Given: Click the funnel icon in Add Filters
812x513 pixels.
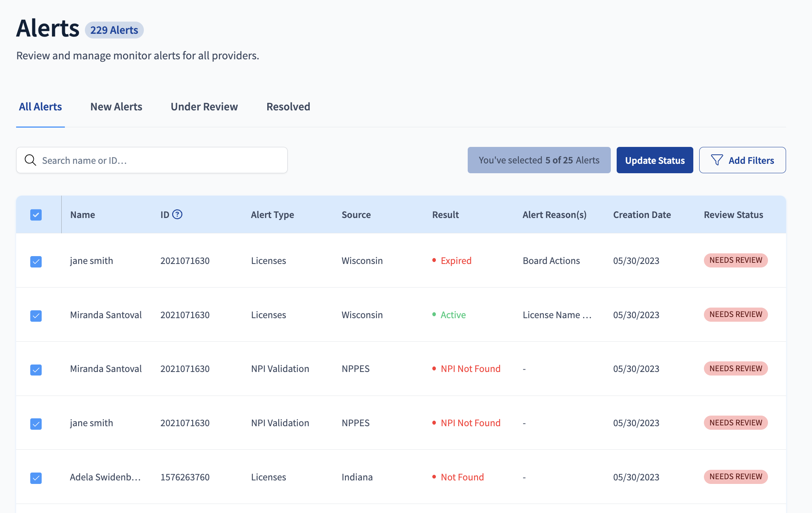Looking at the screenshot, I should point(717,160).
